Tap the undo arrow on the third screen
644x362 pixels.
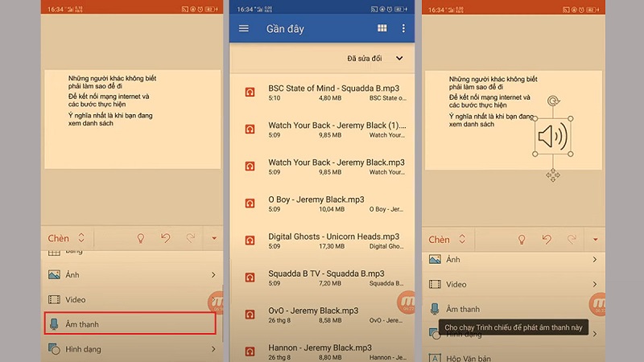(x=547, y=239)
